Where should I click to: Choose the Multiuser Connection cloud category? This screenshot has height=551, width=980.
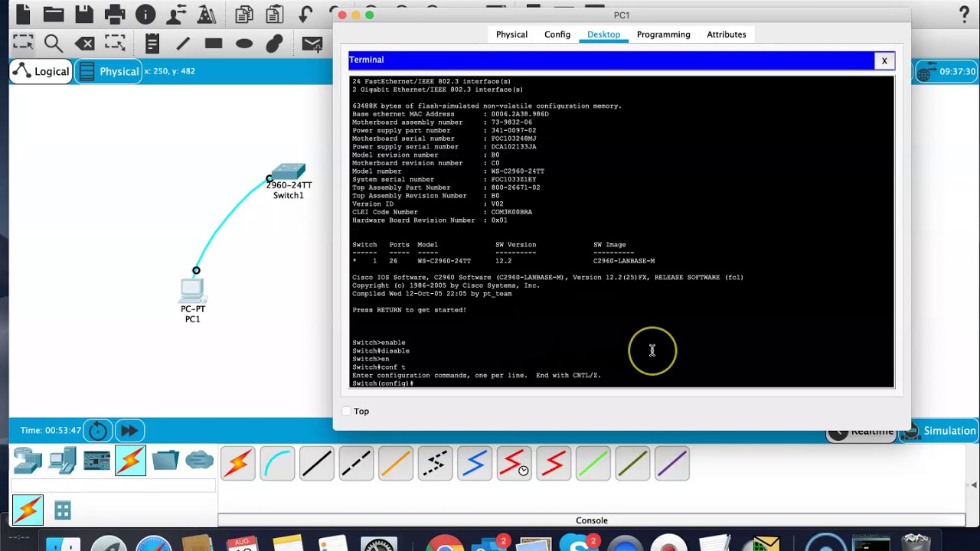(x=199, y=461)
